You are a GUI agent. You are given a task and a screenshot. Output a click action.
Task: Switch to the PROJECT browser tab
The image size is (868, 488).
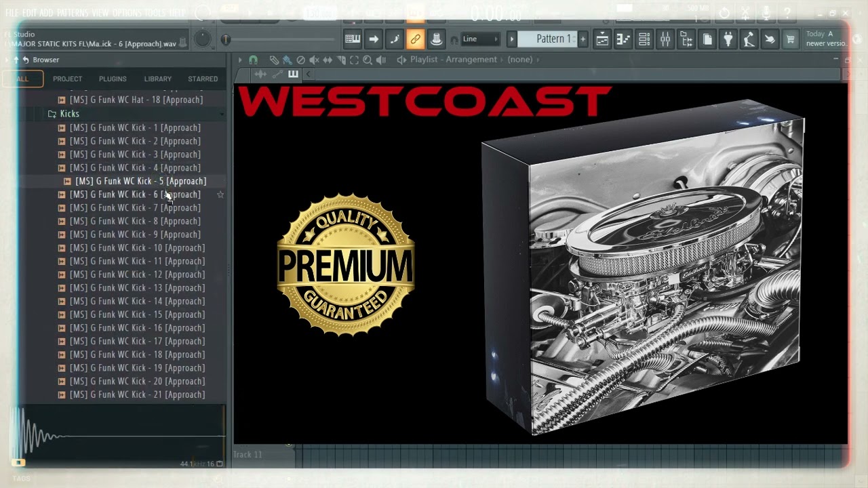(67, 79)
